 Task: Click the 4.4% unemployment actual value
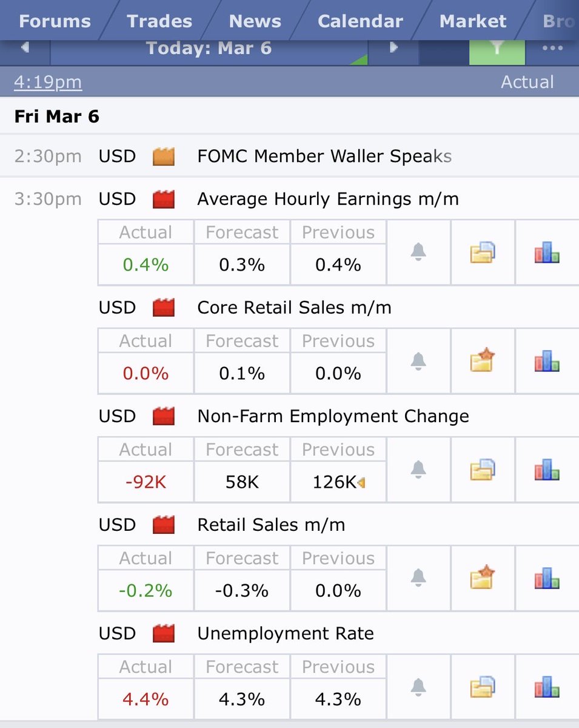pyautogui.click(x=146, y=699)
